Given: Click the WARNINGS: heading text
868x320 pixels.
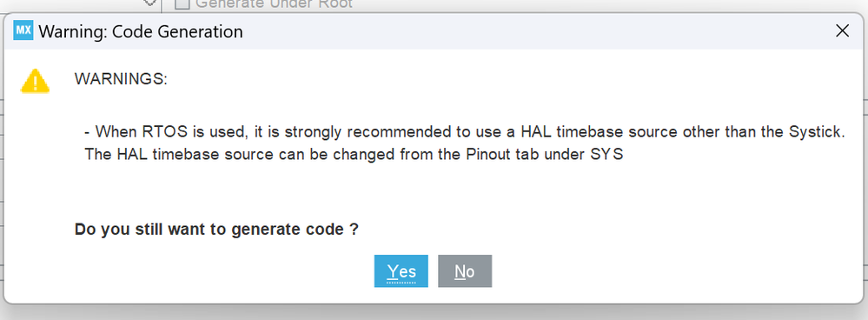Looking at the screenshot, I should point(121,79).
